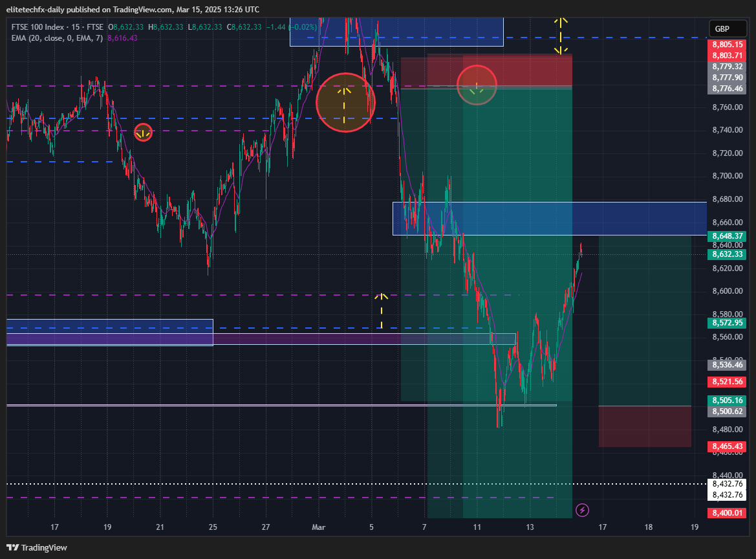
Task: Open the TradingView logo link
Action: coord(37,547)
